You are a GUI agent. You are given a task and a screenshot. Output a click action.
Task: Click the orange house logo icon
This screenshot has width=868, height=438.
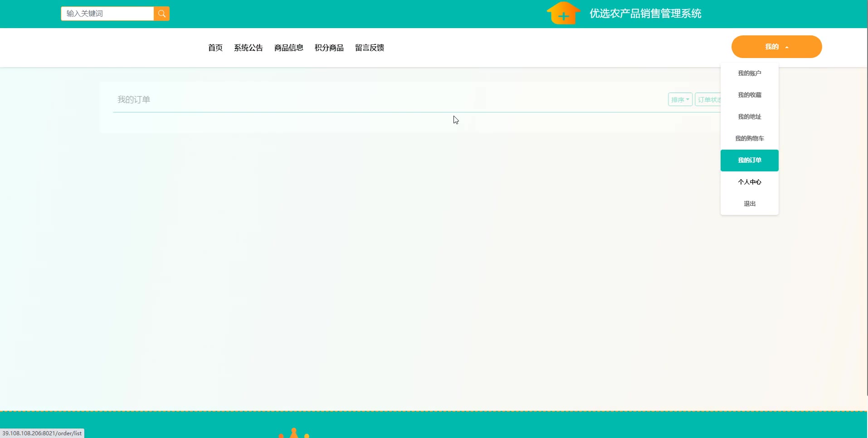pos(563,13)
